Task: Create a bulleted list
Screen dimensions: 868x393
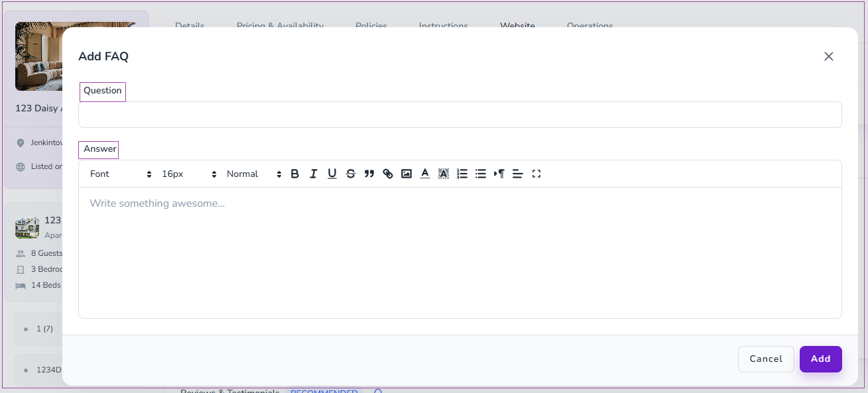Action: click(x=481, y=174)
